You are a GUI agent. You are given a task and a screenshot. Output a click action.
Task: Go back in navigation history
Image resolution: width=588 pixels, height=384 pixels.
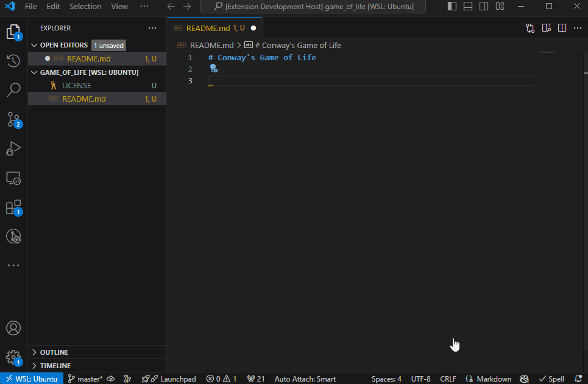click(171, 6)
